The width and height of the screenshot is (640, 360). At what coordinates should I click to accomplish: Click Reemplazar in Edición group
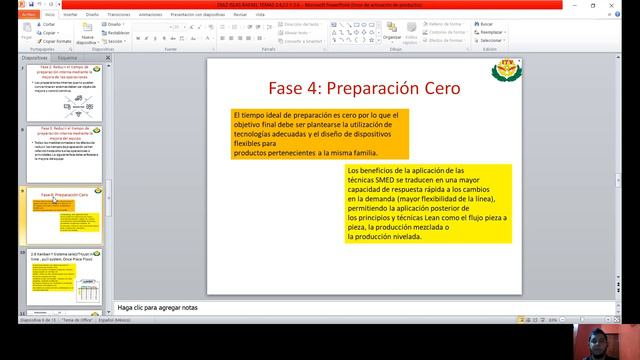point(490,32)
